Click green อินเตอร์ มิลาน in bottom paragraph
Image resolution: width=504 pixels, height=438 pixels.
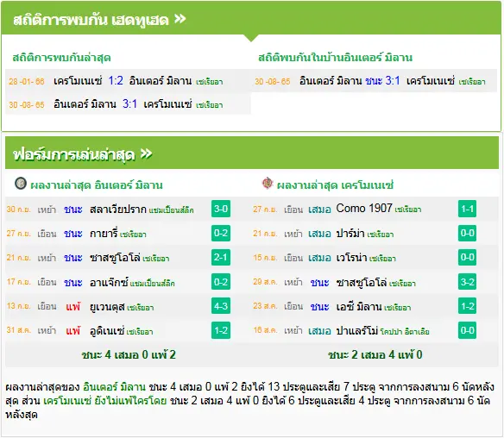point(114,386)
